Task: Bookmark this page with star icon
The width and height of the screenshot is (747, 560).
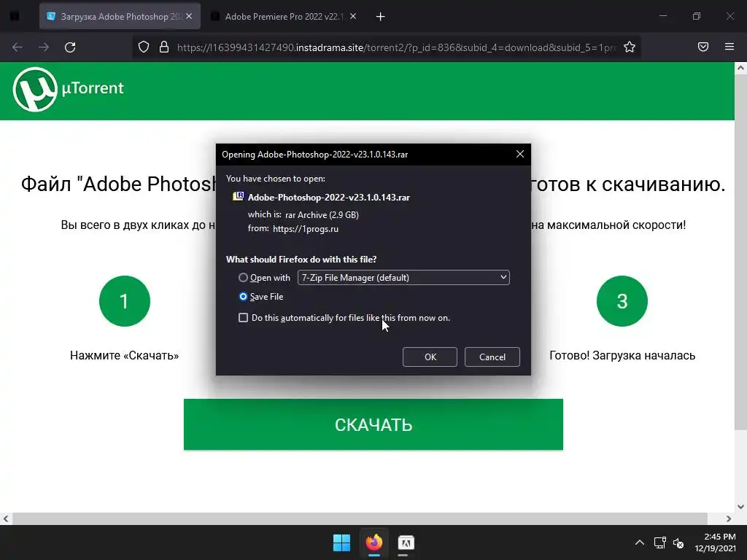Action: coord(630,47)
